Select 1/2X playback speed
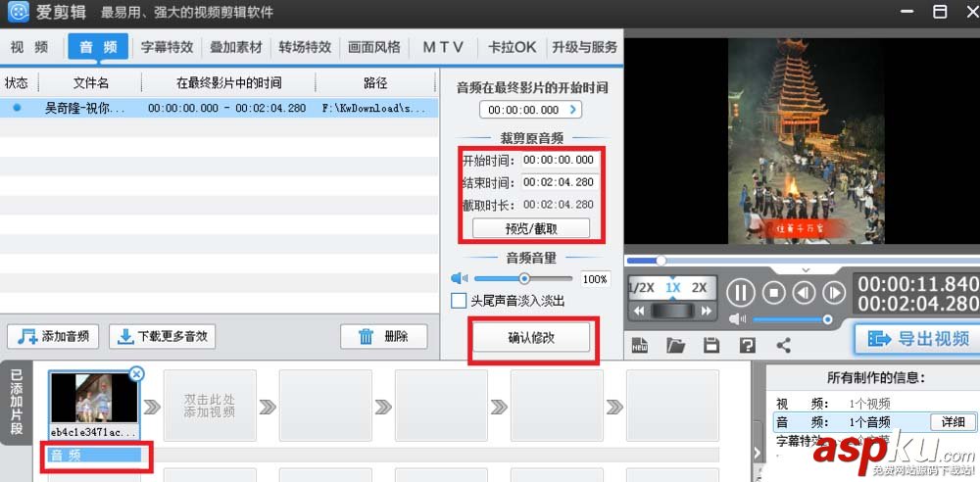 [x=641, y=288]
